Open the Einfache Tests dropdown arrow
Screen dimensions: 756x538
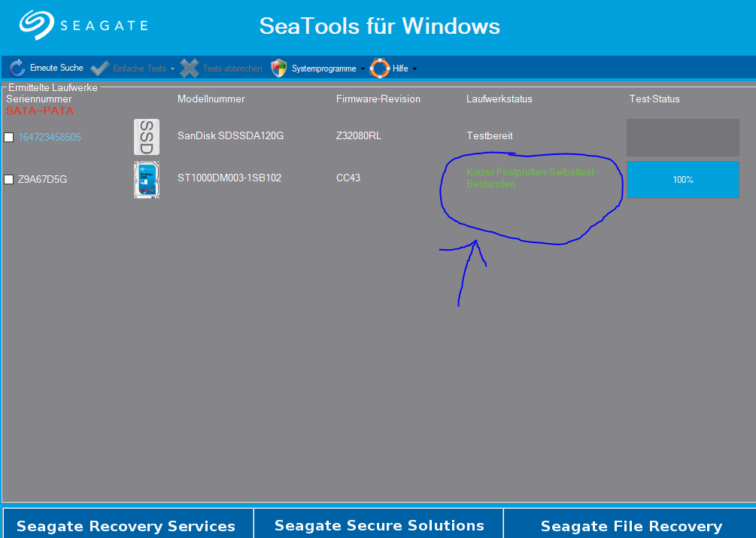click(172, 69)
